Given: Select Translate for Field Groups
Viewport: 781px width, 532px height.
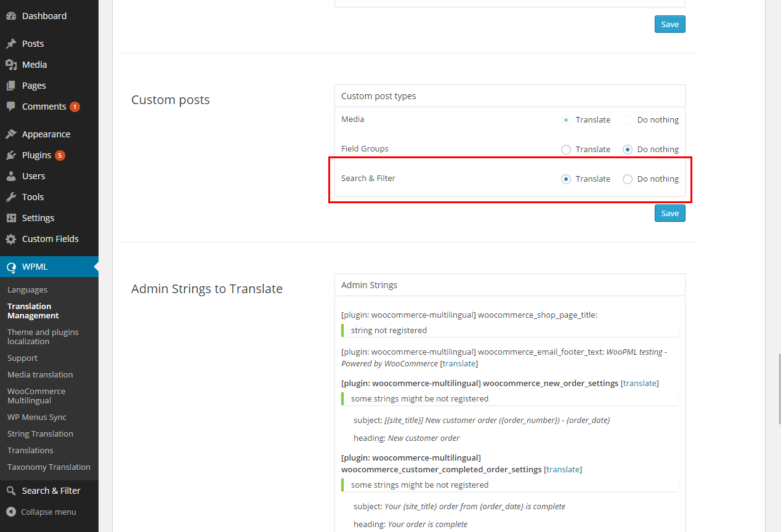Looking at the screenshot, I should point(566,150).
